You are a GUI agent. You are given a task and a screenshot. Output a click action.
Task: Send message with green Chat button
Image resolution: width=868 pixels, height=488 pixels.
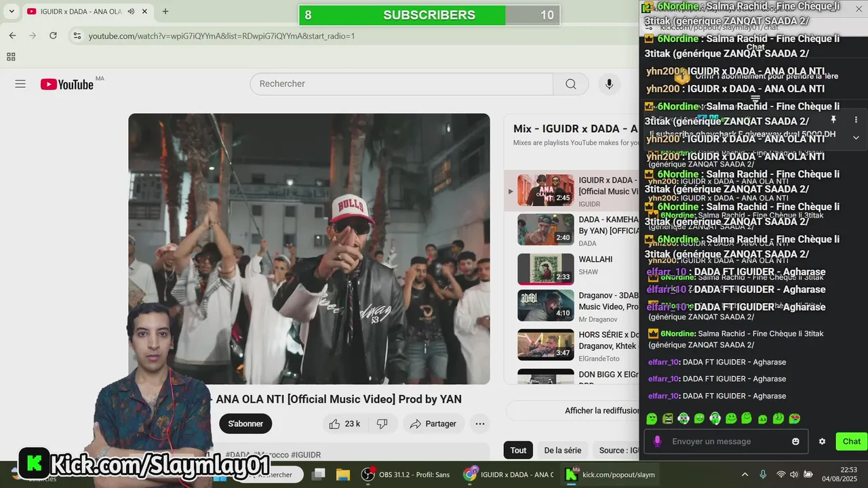point(852,441)
